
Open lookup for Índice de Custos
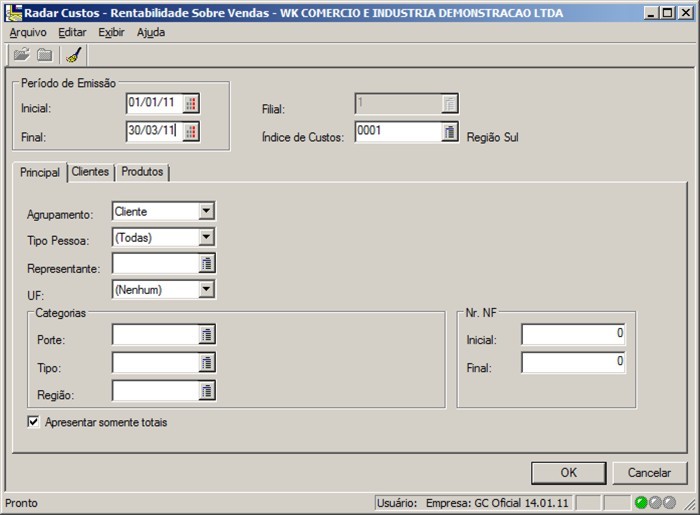450,132
